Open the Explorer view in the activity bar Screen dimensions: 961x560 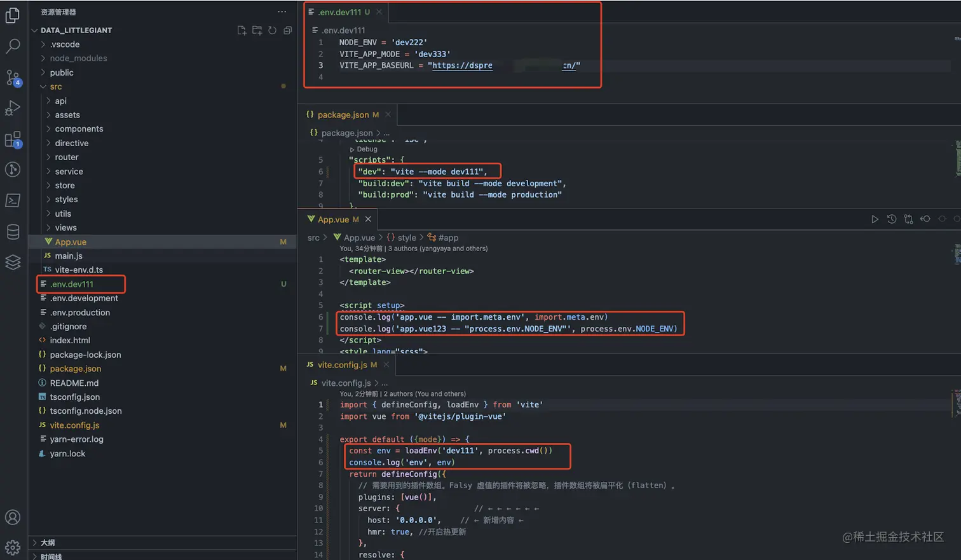[x=13, y=15]
